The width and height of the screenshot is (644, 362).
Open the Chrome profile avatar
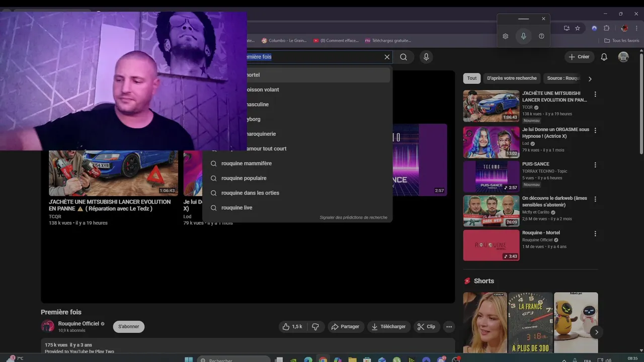point(624,28)
